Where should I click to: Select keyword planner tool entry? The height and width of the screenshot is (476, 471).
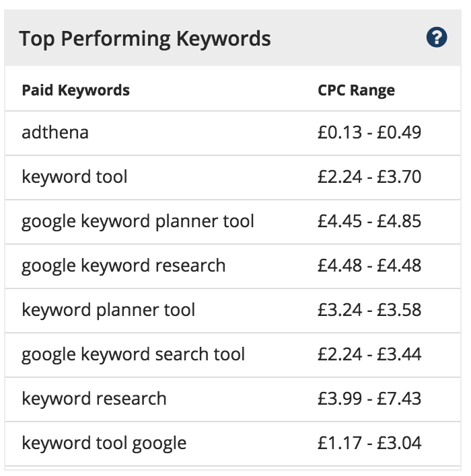click(108, 310)
